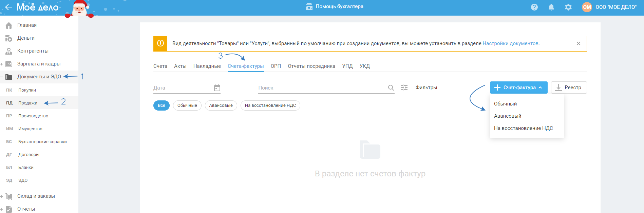Toggle the "Авансовые" filter chip

click(x=221, y=105)
